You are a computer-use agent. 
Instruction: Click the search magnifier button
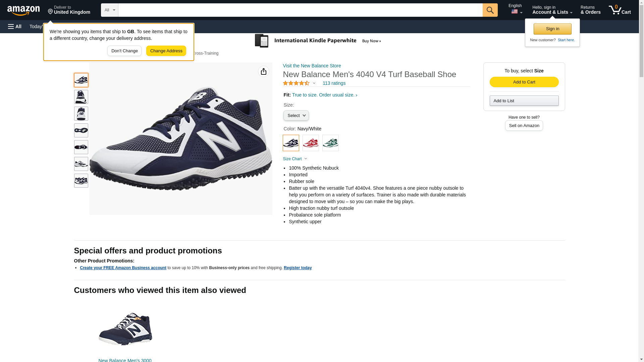490,10
